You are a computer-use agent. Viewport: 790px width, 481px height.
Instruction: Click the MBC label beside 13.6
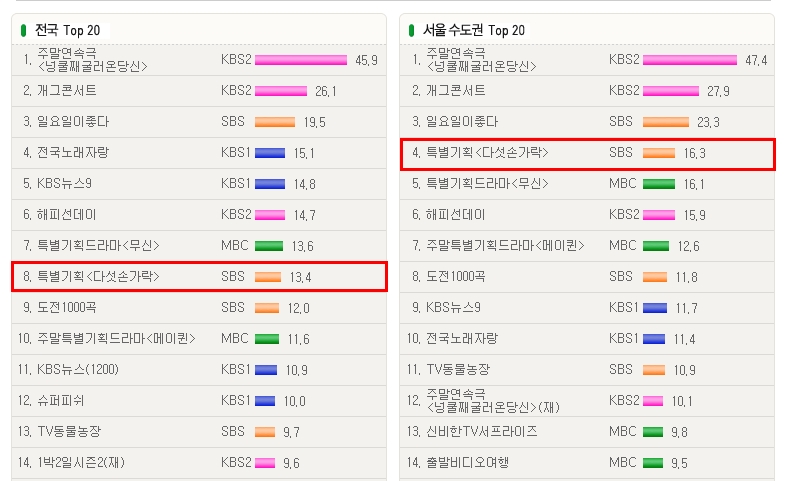point(234,246)
